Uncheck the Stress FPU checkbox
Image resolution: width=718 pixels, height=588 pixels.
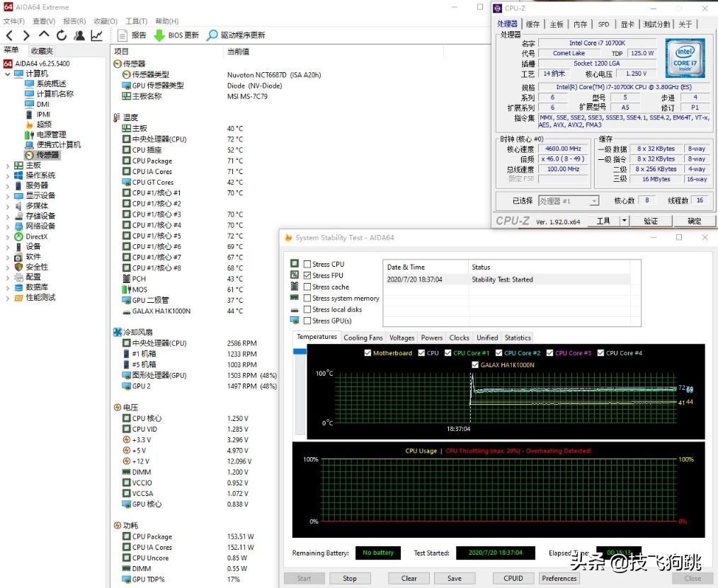point(307,275)
